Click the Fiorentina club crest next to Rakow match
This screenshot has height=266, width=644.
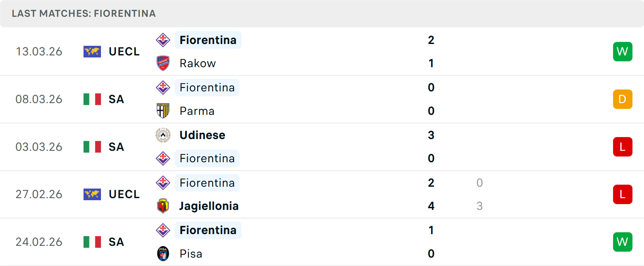[x=163, y=40]
